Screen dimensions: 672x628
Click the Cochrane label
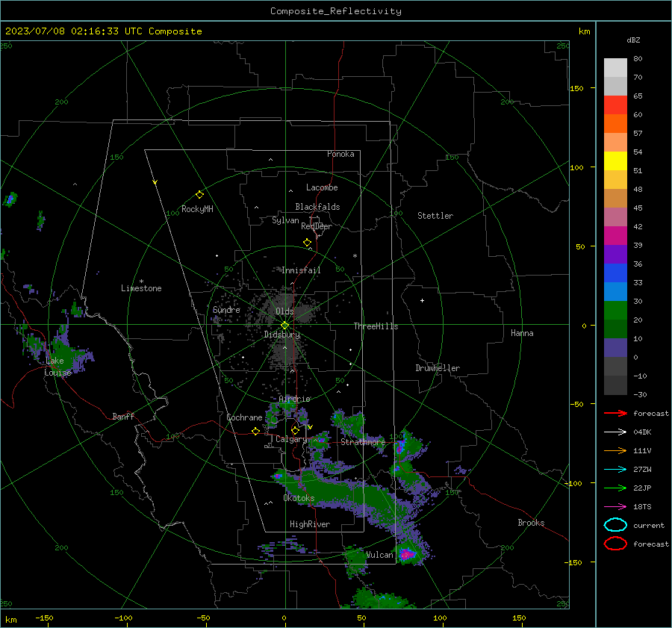244,417
